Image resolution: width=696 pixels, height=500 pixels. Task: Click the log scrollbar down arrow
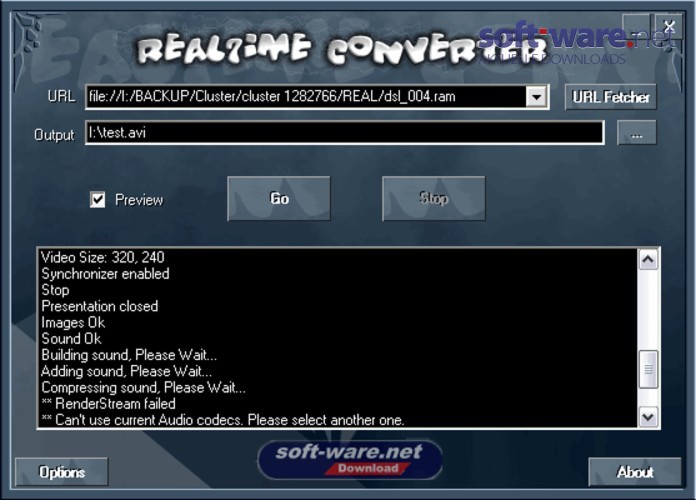point(648,417)
